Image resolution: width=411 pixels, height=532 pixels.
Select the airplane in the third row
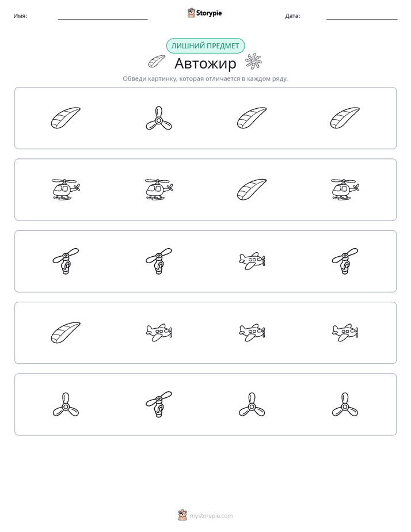[252, 261]
